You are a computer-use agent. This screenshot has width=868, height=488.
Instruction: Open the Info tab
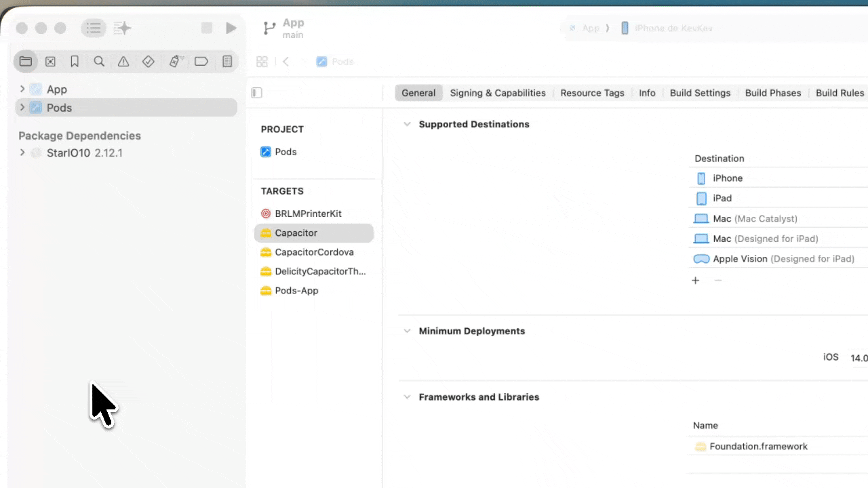point(647,93)
